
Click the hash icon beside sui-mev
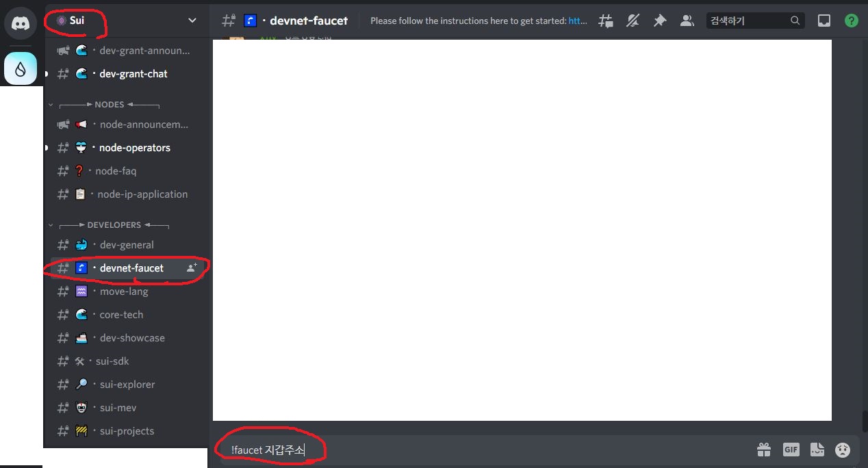point(63,408)
